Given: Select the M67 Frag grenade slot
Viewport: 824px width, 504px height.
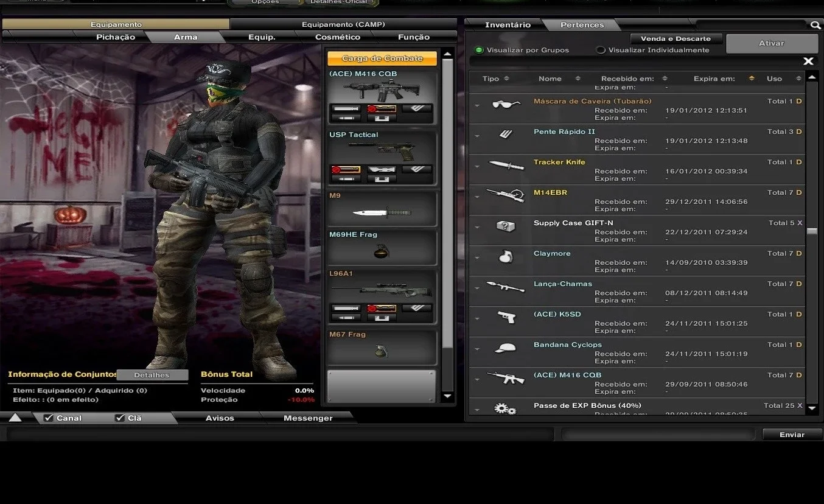Looking at the screenshot, I should click(x=382, y=348).
